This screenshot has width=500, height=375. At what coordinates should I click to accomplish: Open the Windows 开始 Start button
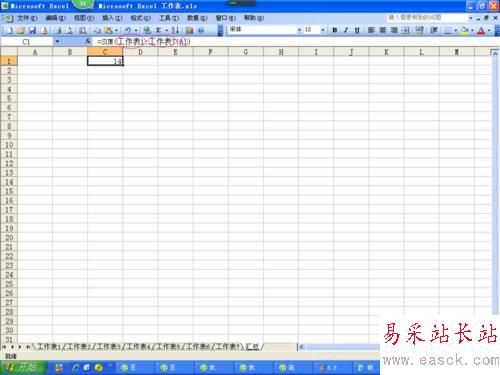23,368
